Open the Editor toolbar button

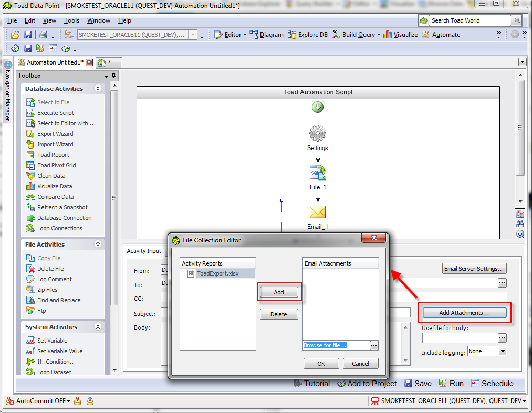click(231, 35)
